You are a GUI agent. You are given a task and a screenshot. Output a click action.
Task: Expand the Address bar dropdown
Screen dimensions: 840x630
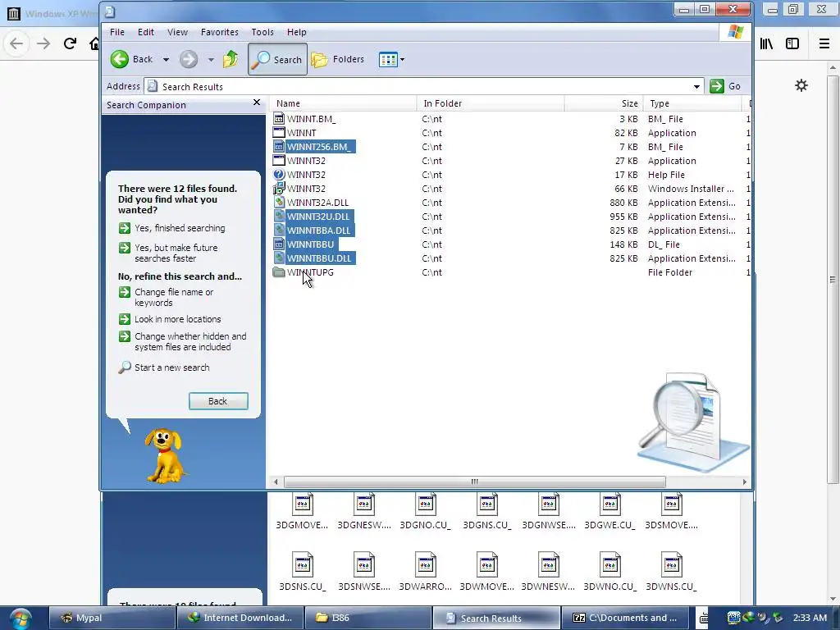click(x=696, y=86)
